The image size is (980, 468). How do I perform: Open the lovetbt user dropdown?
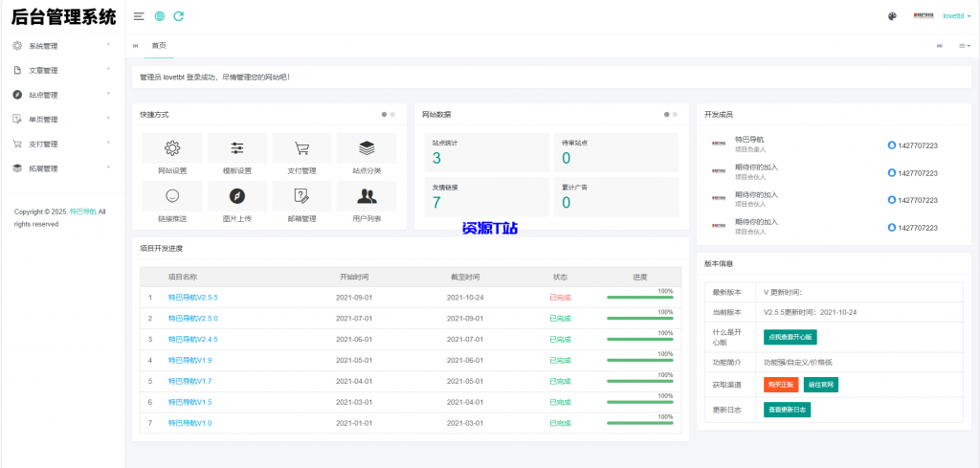click(x=957, y=16)
